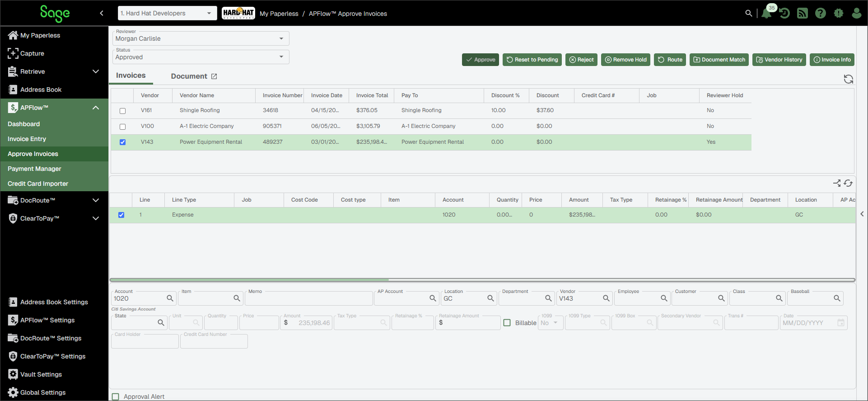This screenshot has width=868, height=401.
Task: Open the Date calendar picker
Action: tap(841, 323)
